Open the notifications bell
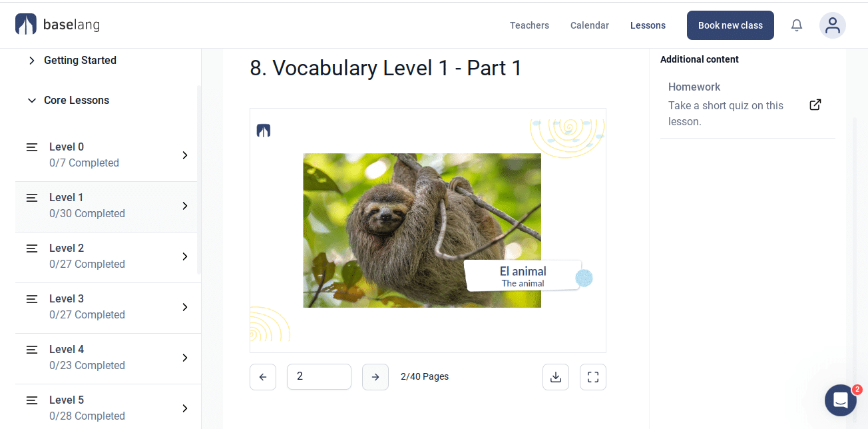This screenshot has width=868, height=429. [797, 25]
